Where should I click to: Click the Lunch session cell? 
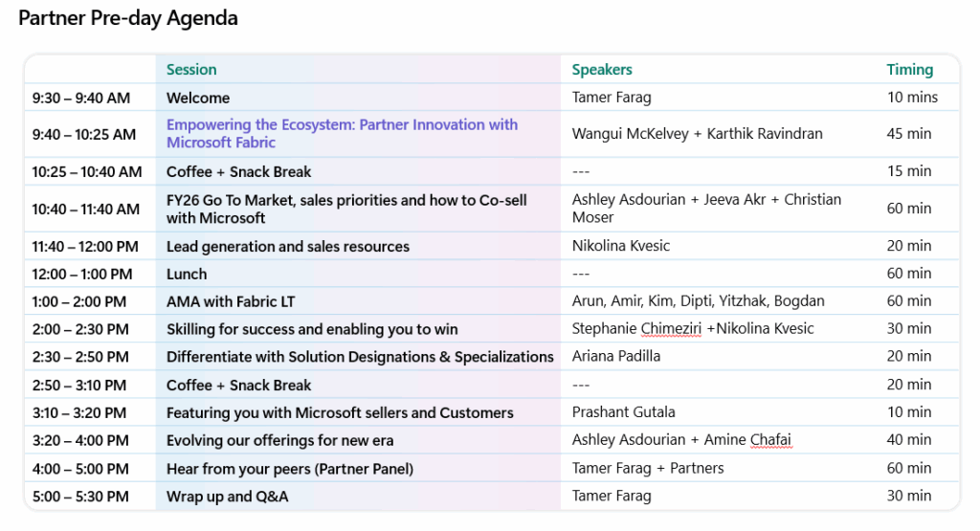point(187,274)
